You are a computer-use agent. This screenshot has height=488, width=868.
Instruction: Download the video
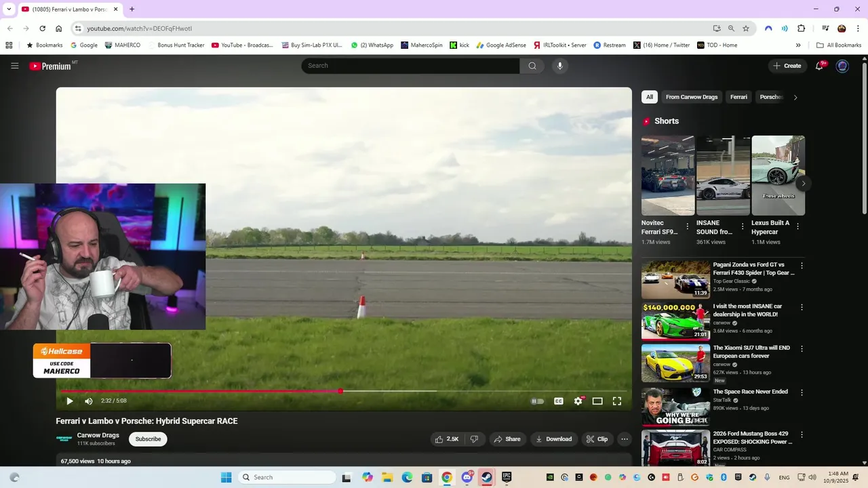point(554,439)
